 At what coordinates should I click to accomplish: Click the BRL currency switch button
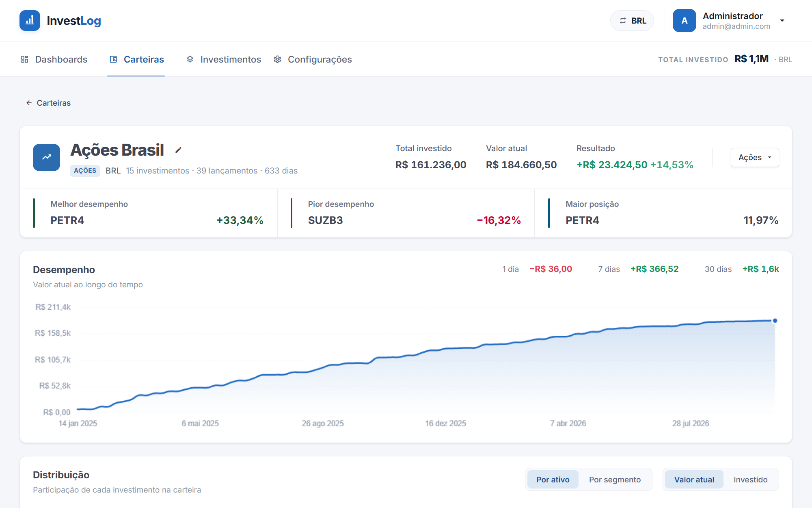click(632, 21)
